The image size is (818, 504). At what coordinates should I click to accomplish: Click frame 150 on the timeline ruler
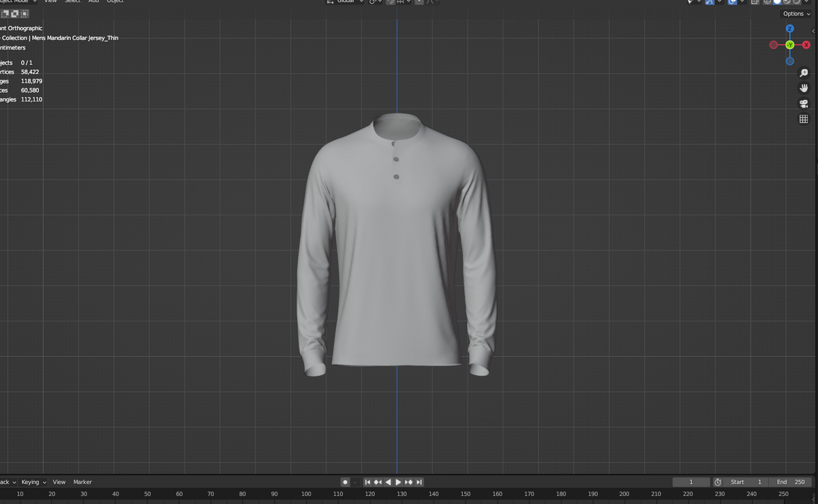click(x=465, y=494)
